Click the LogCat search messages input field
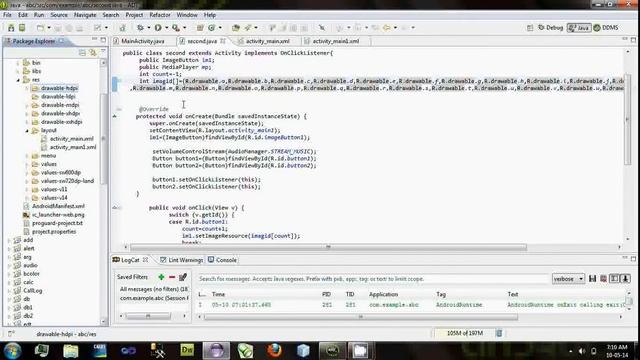This screenshot has width=640, height=360. (x=372, y=279)
